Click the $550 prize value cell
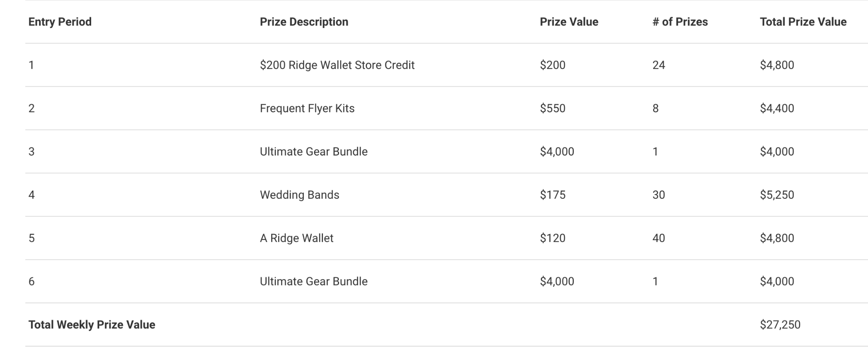 coord(552,108)
